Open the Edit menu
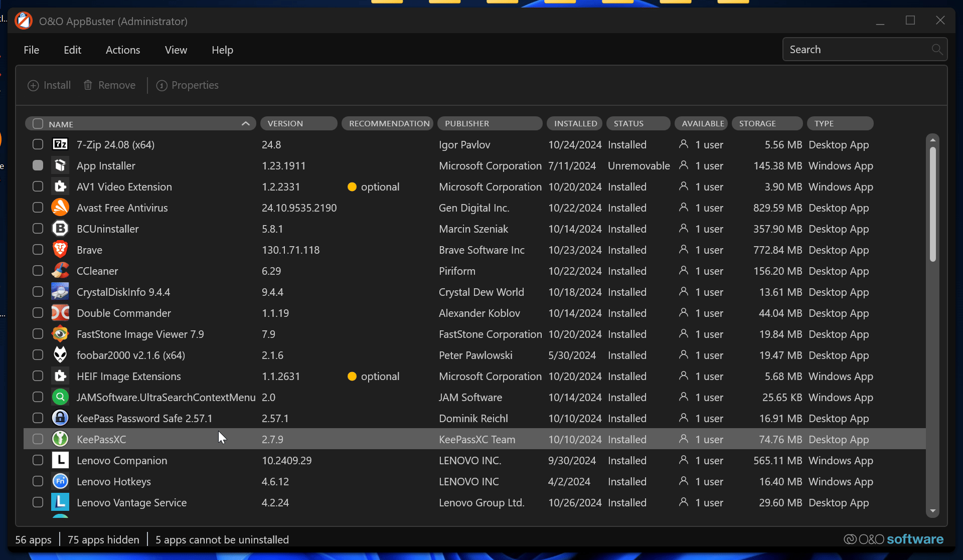This screenshot has height=560, width=963. pos(72,50)
